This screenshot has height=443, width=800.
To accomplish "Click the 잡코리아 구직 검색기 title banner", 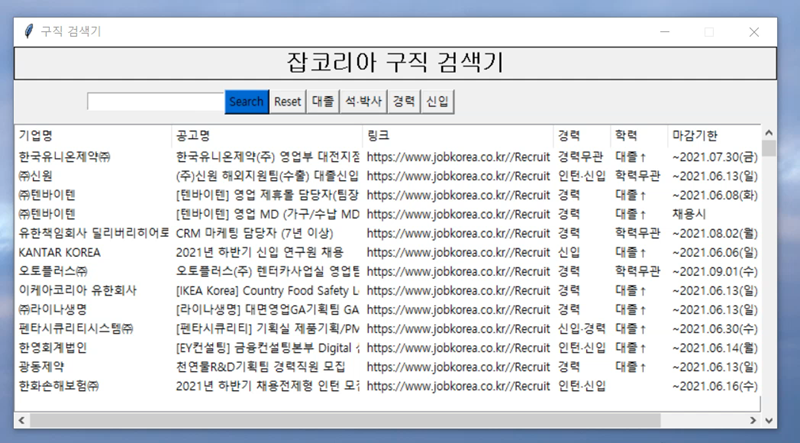I will (395, 63).
